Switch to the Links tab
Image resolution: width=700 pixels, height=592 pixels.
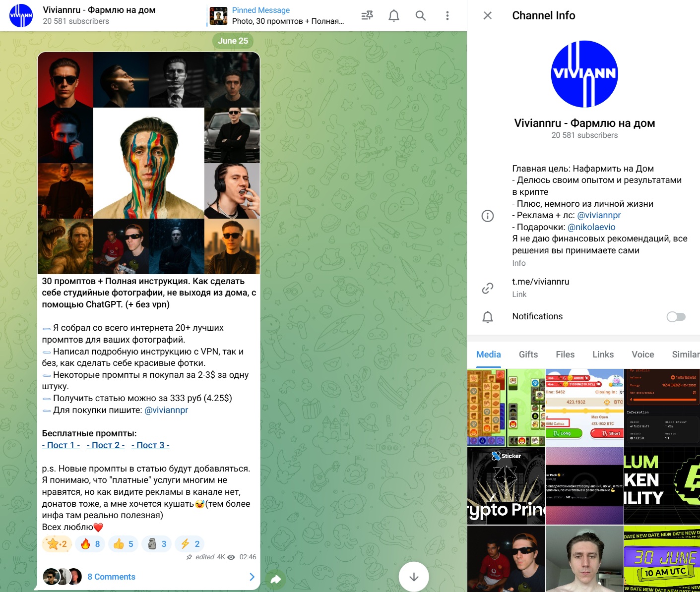point(603,355)
